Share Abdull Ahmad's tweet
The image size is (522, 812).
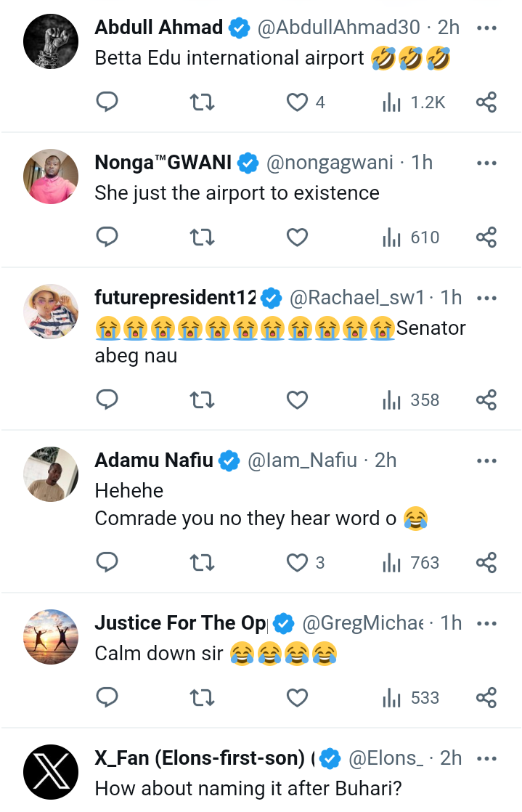(486, 102)
